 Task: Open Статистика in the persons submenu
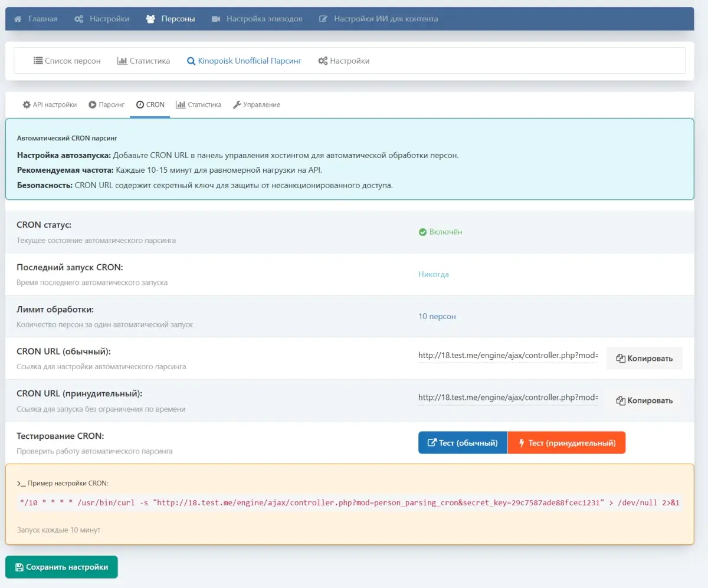[143, 61]
